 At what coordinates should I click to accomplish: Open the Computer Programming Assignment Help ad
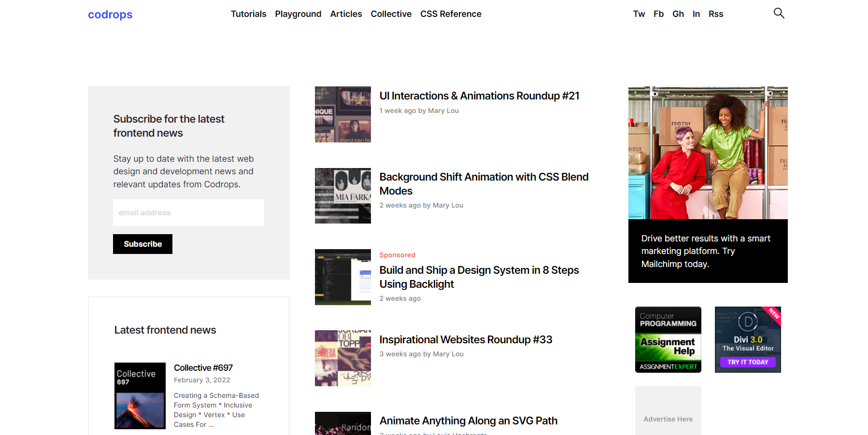point(668,339)
